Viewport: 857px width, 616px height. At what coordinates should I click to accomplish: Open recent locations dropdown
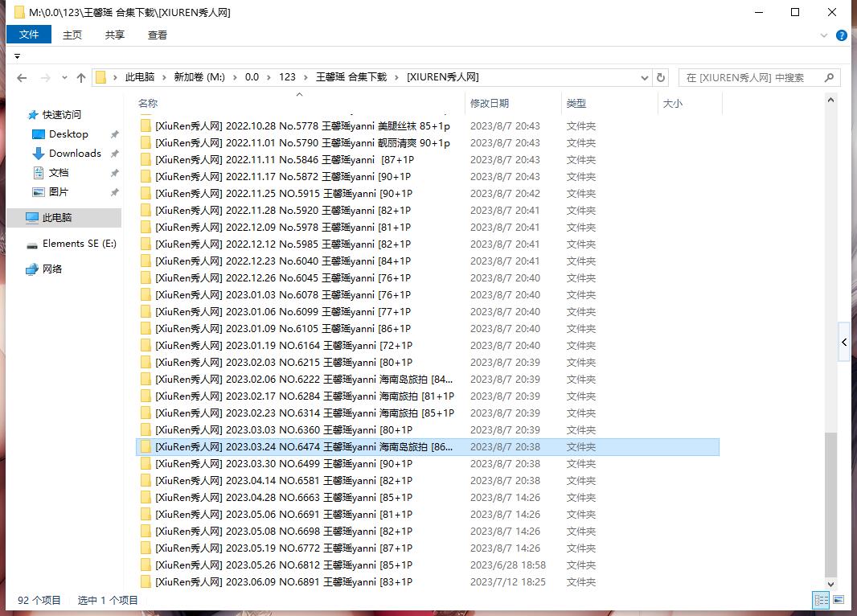point(64,78)
